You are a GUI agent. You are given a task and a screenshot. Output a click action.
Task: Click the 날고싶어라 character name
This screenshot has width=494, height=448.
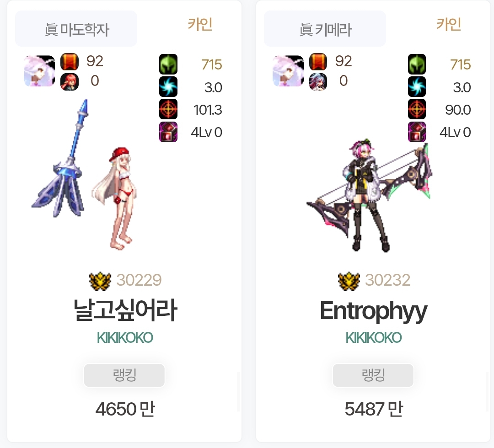pyautogui.click(x=125, y=311)
